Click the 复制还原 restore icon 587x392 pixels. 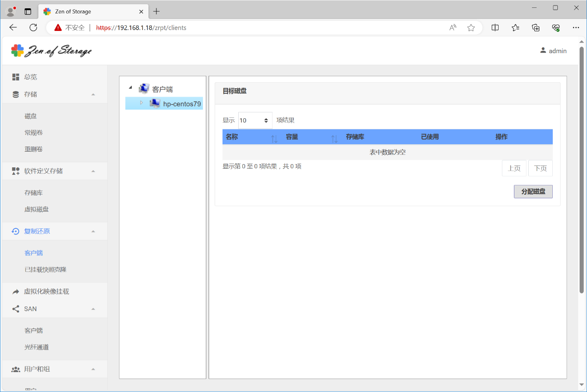click(x=16, y=231)
